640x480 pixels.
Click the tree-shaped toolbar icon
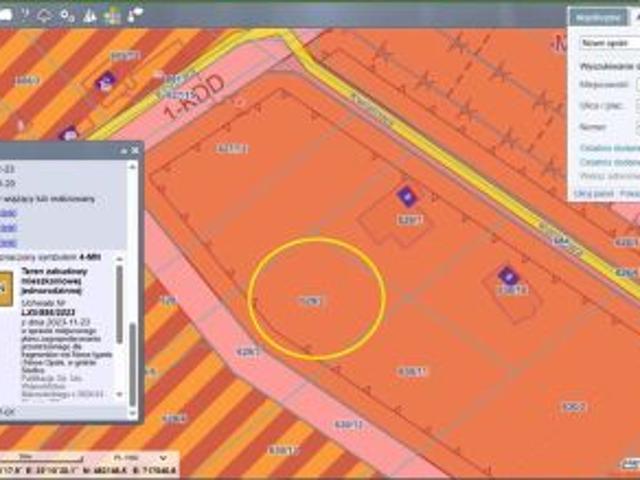[90, 15]
